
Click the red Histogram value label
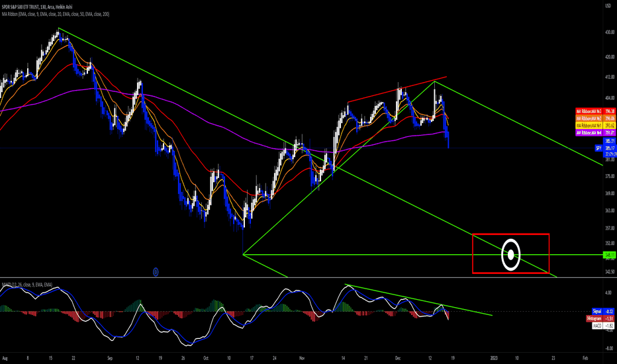(x=601, y=318)
